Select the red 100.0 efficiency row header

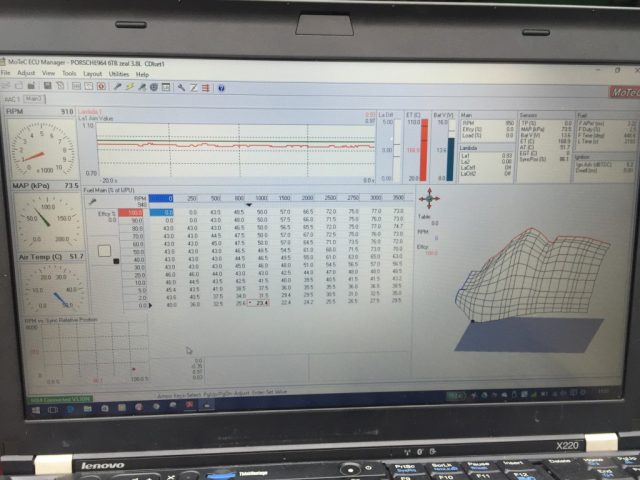pyautogui.click(x=131, y=213)
